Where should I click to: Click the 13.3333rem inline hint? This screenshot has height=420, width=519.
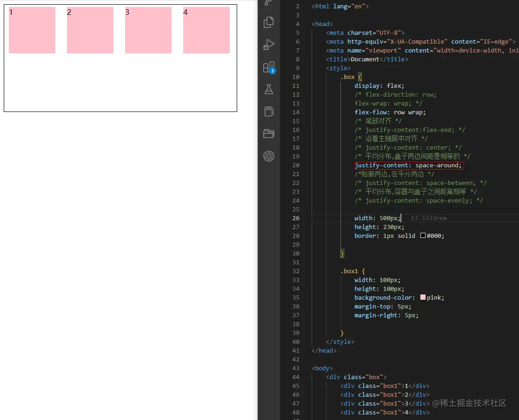click(x=429, y=218)
